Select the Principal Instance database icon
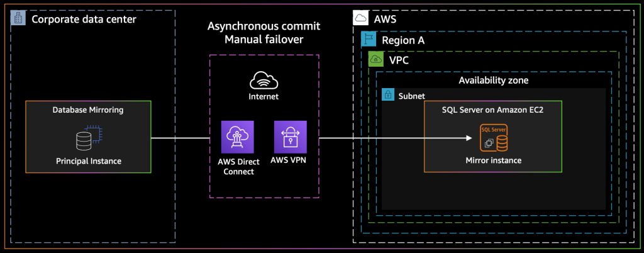 click(x=88, y=137)
